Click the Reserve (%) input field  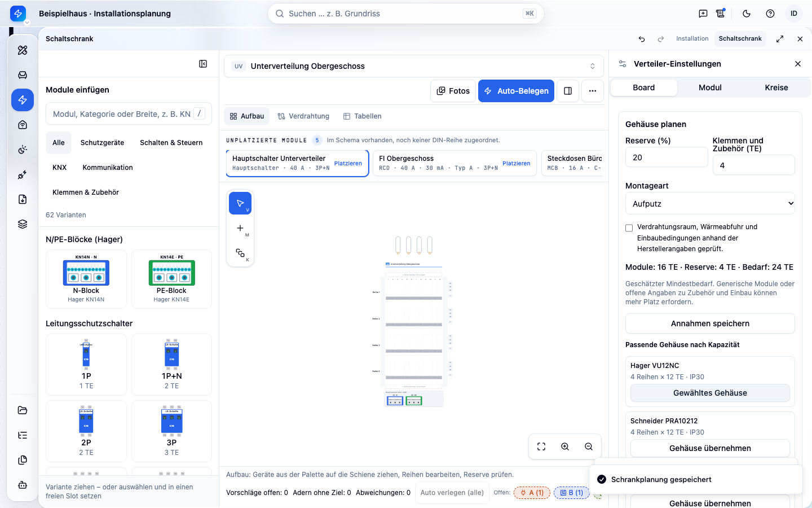(x=667, y=157)
